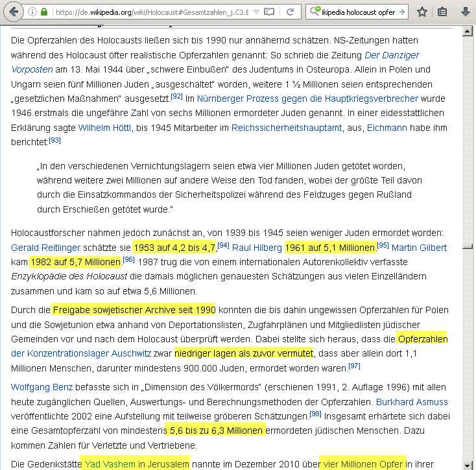This screenshot has width=476, height=470.
Task: Click into the address bar URL field
Action: point(152,12)
